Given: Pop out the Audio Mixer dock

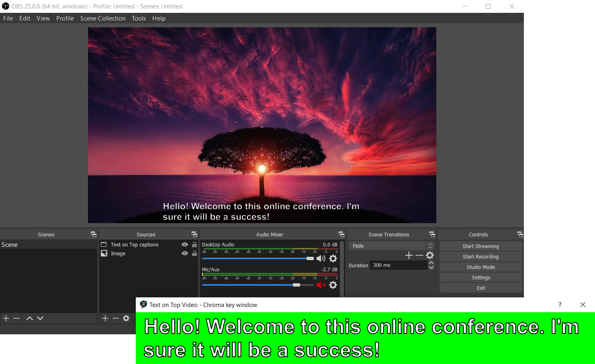Looking at the screenshot, I should (341, 234).
